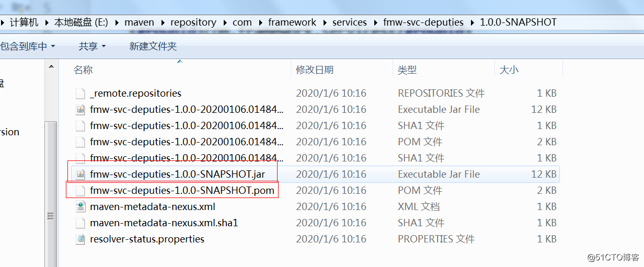644x267 pixels.
Task: Expand the arrow after fmw-svc-deputies in breadcrumb
Action: tap(471, 22)
